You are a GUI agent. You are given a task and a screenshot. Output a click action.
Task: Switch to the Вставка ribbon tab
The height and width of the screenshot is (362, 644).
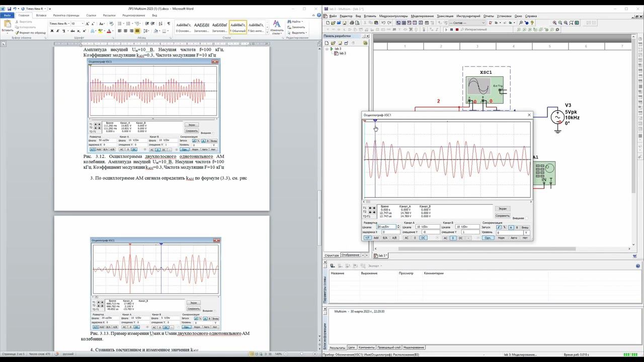coord(41,16)
